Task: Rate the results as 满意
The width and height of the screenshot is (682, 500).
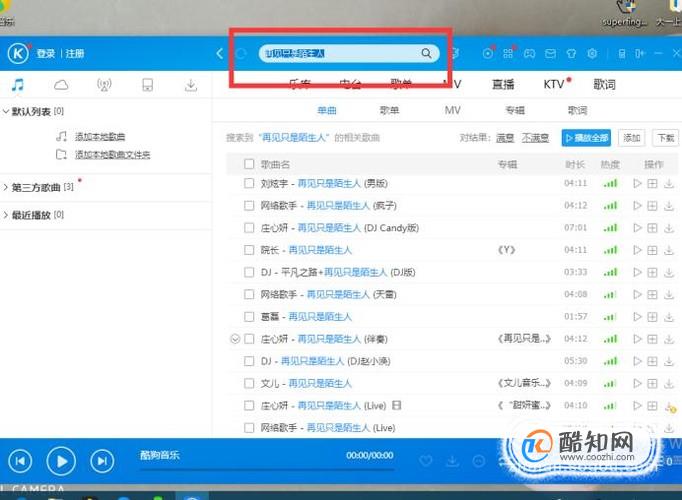Action: pyautogui.click(x=505, y=138)
